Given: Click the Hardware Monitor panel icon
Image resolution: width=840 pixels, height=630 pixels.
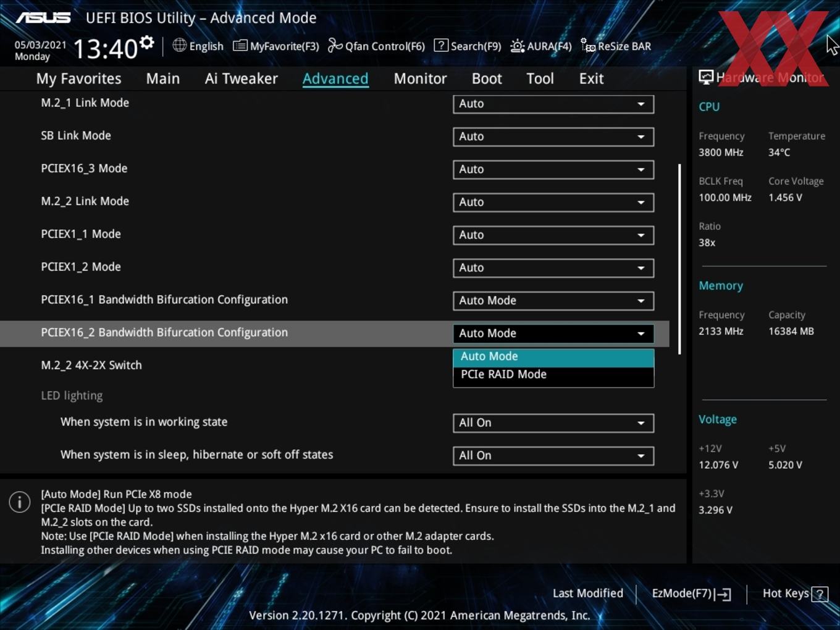Looking at the screenshot, I should click(x=706, y=77).
